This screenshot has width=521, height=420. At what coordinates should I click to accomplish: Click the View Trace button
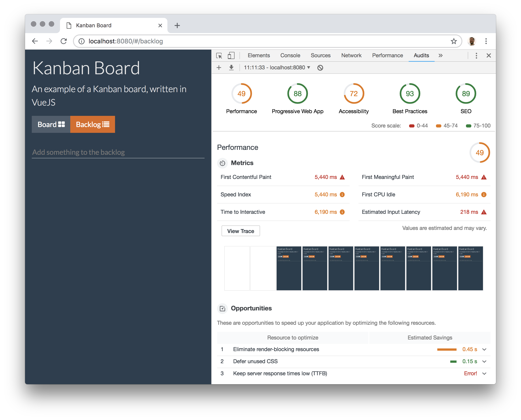tap(240, 231)
